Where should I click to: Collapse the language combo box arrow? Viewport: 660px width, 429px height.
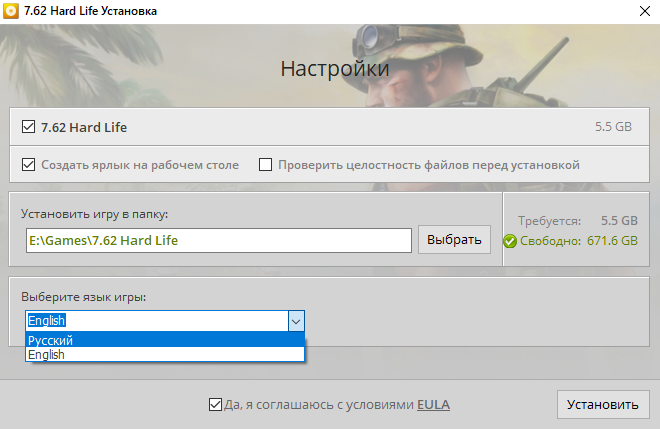(x=296, y=321)
